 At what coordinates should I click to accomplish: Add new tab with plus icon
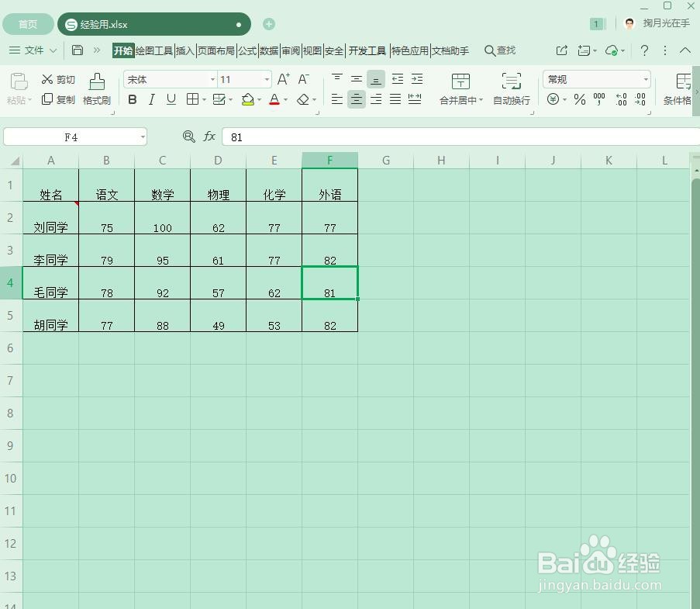269,24
